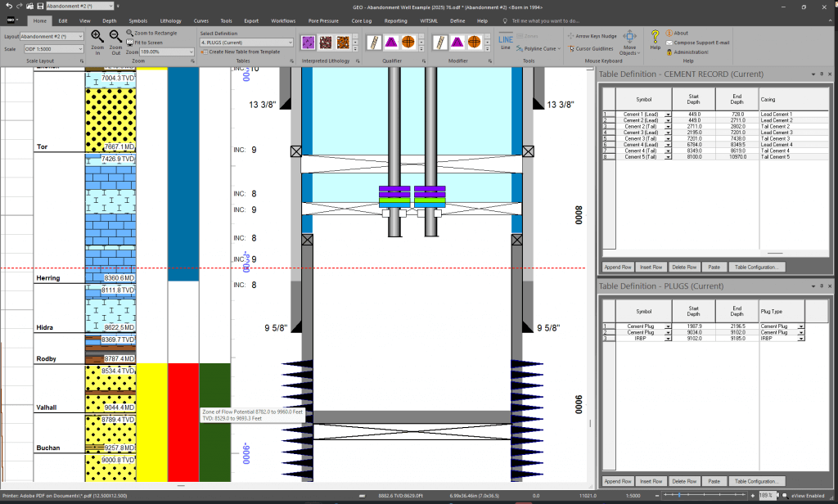Pick the purple Interpreted Lithology pattern
Viewport: 838px width, 504px height.
(x=308, y=43)
